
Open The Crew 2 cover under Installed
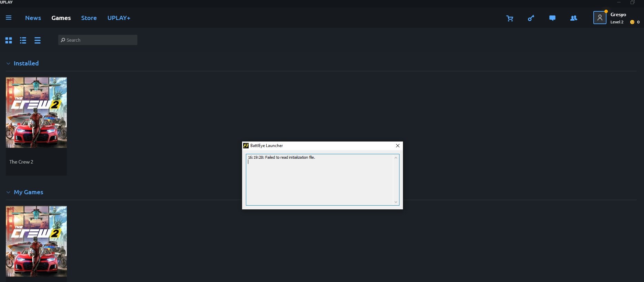click(36, 113)
